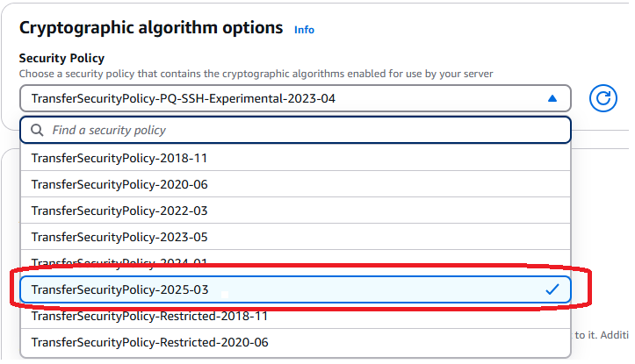Viewport: 635px width, 364px height.
Task: Choose TransferSecurityPolicy-2020-06 option
Action: (x=119, y=185)
